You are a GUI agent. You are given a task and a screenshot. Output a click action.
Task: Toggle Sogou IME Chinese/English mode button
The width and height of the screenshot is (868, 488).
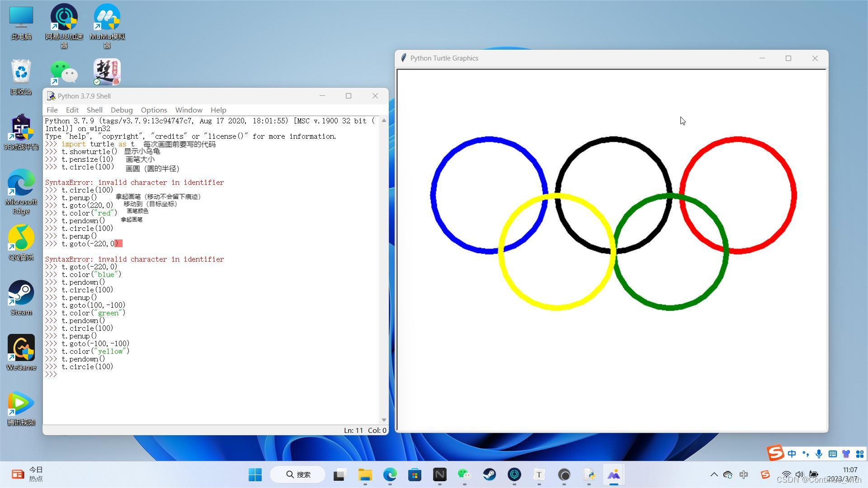(x=792, y=454)
